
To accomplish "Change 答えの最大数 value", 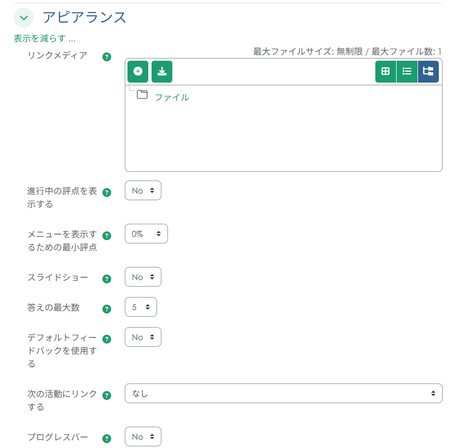I will 141,307.
